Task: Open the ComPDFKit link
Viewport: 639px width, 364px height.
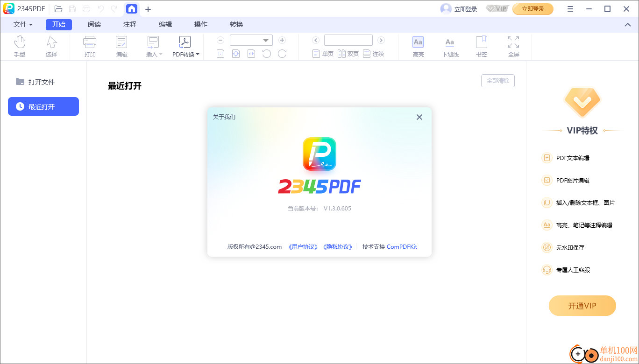Action: click(402, 247)
